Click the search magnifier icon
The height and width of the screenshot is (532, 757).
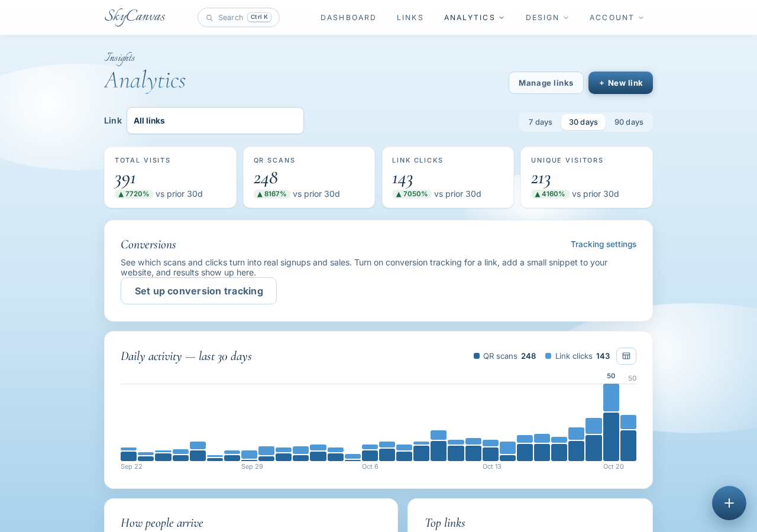209,18
